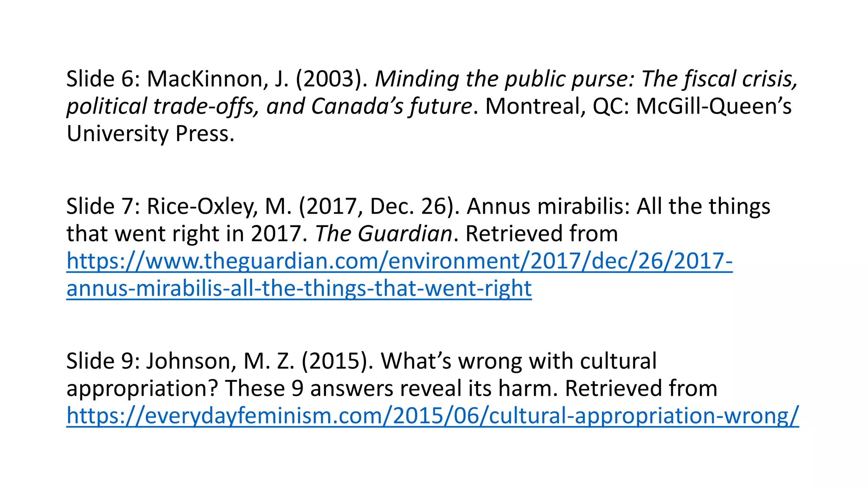Click the author name 'MacKinnon, J.'
The width and height of the screenshot is (868, 488).
click(x=217, y=79)
